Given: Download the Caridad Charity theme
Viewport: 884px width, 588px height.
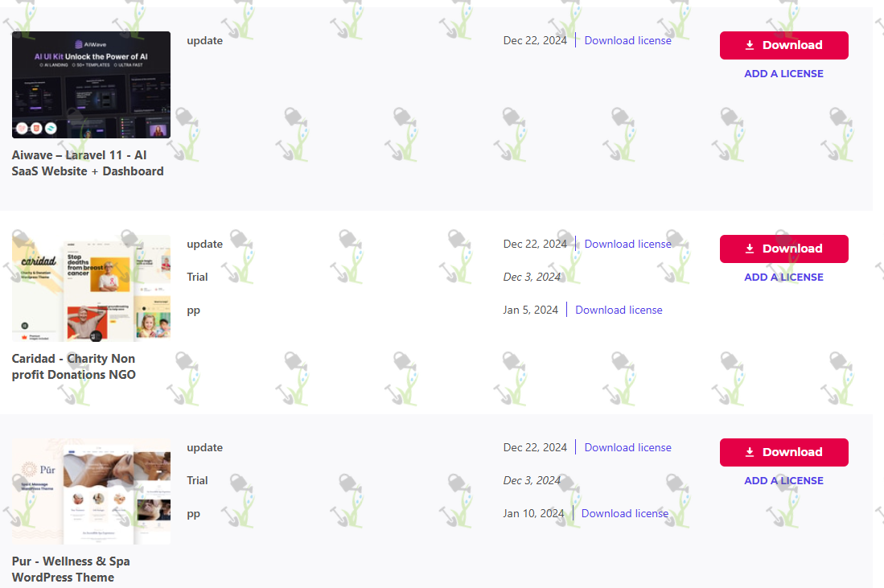Looking at the screenshot, I should [783, 249].
